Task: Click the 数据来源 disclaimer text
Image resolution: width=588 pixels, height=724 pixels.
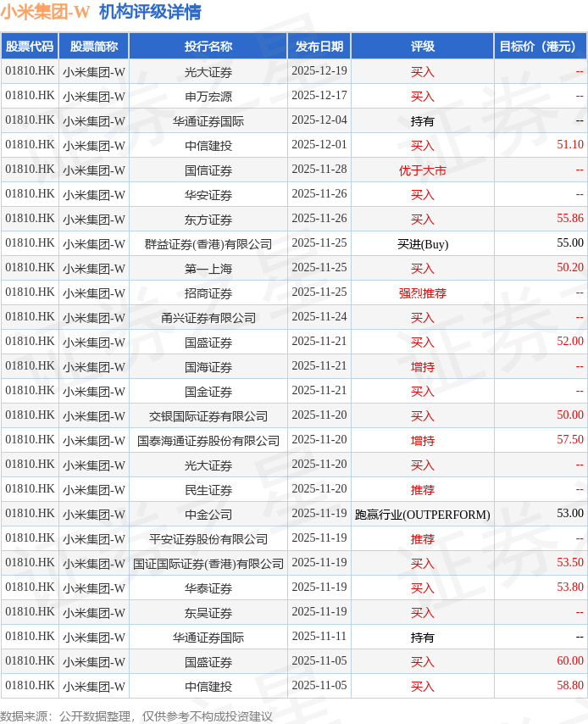Action: [136, 716]
